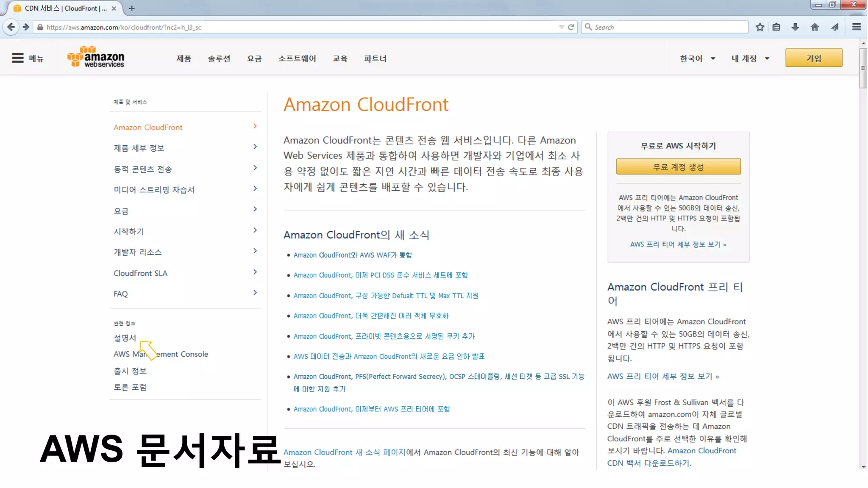This screenshot has height=488, width=868.
Task: Click the 무료 계정 생성 button
Action: coord(678,166)
